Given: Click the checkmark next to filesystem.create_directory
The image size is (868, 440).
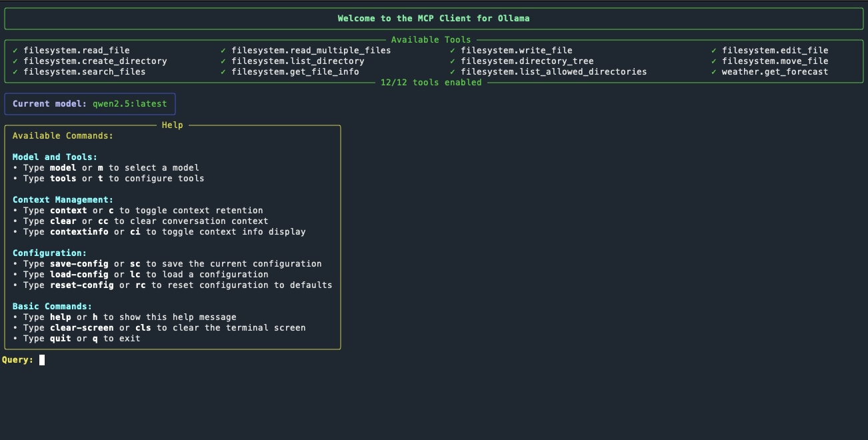Looking at the screenshot, I should pos(15,61).
